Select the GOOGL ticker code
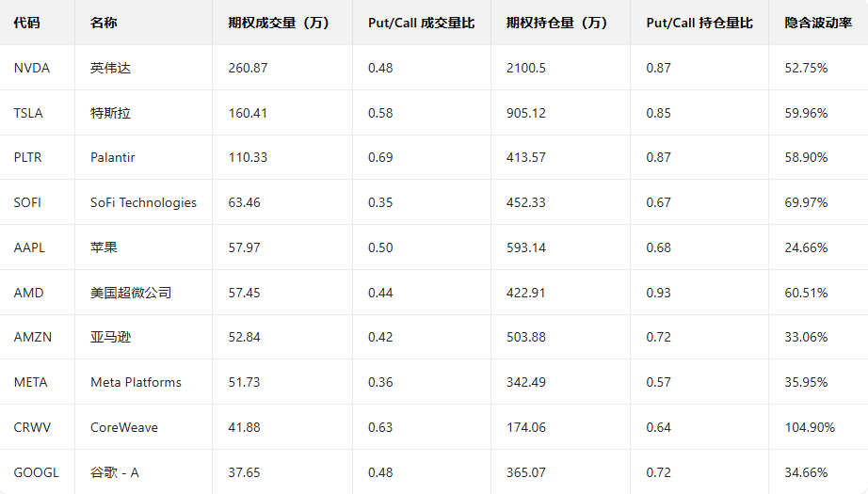Screen dimensions: 868x494 click(36, 472)
